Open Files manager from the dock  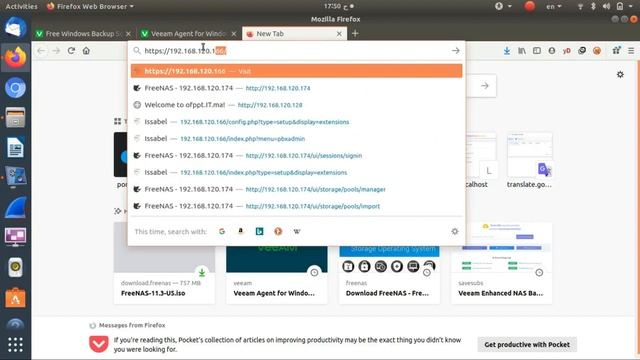point(15,118)
